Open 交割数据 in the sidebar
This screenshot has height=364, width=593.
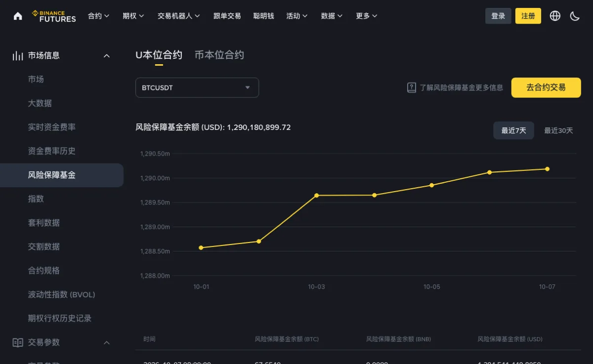(44, 246)
